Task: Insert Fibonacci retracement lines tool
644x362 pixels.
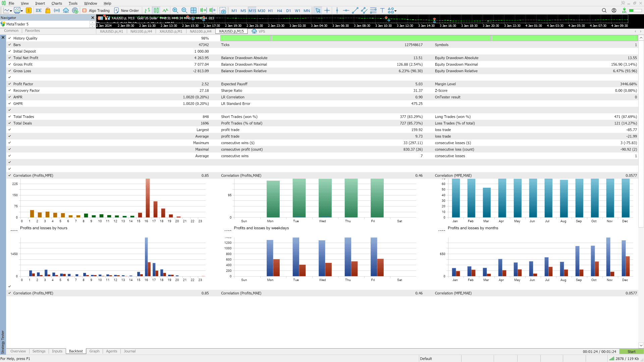Action: [x=373, y=10]
